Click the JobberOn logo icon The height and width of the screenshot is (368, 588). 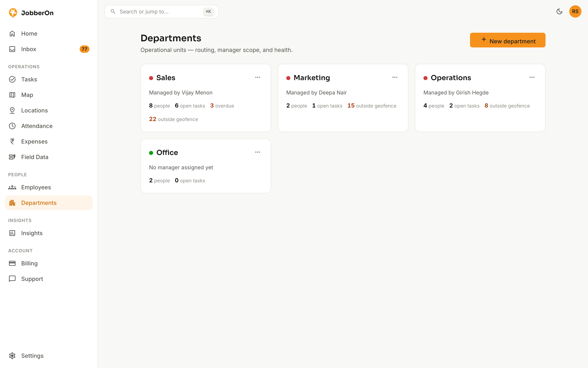13,13
